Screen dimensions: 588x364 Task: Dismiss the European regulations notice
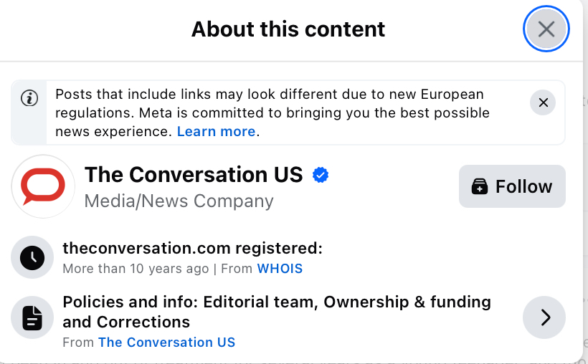543,102
